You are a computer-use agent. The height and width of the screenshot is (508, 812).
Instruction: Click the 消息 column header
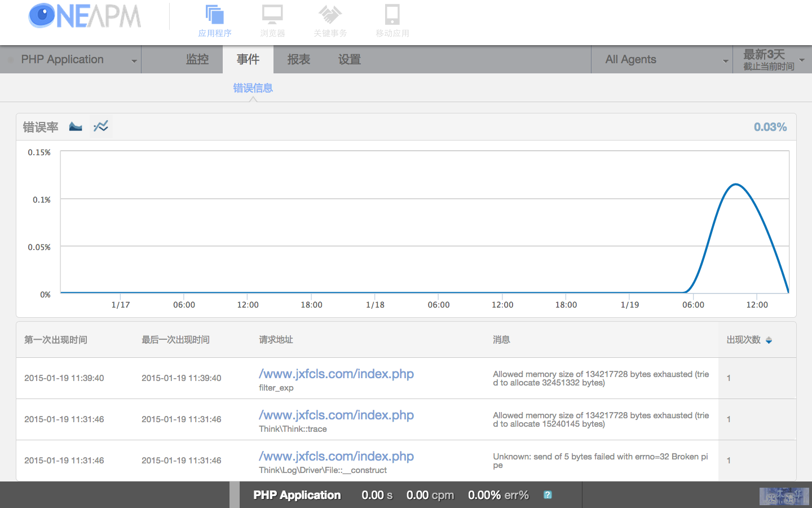tap(501, 340)
